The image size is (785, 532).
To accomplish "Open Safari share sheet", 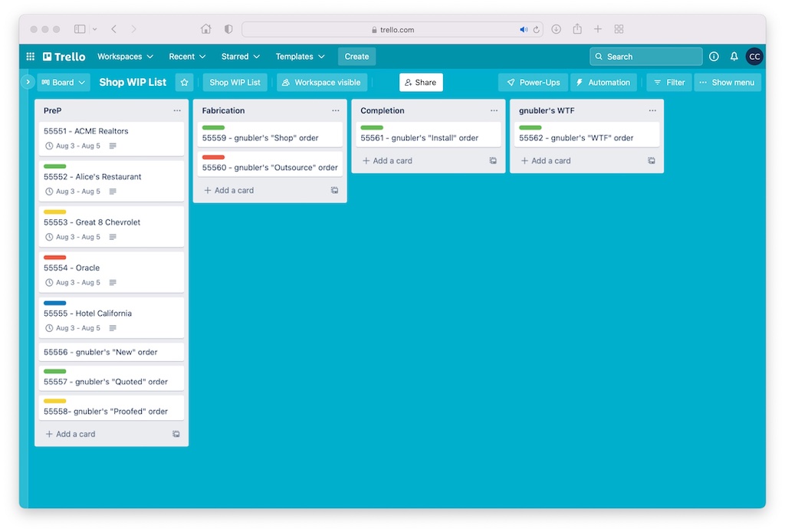I will (577, 28).
